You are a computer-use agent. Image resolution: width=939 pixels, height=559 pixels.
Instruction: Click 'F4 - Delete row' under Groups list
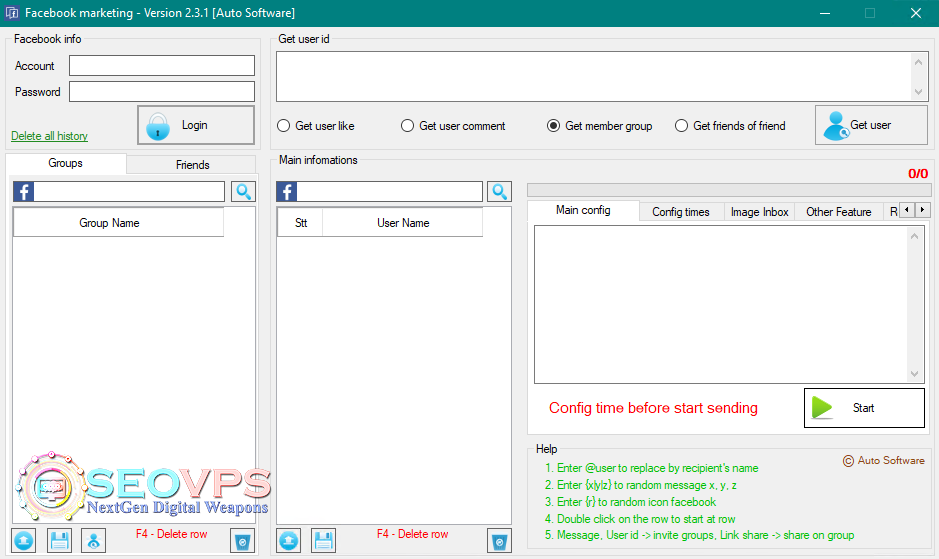(x=171, y=534)
